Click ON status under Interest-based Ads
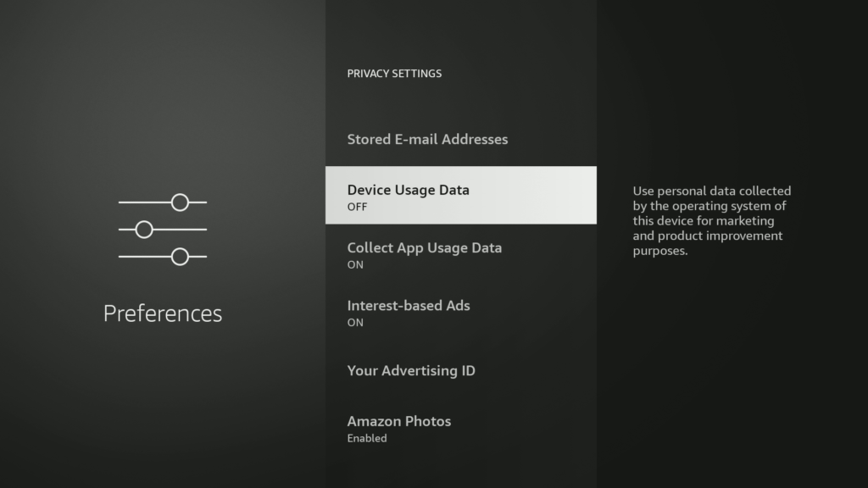Screen dimensions: 868x488 tap(355, 322)
